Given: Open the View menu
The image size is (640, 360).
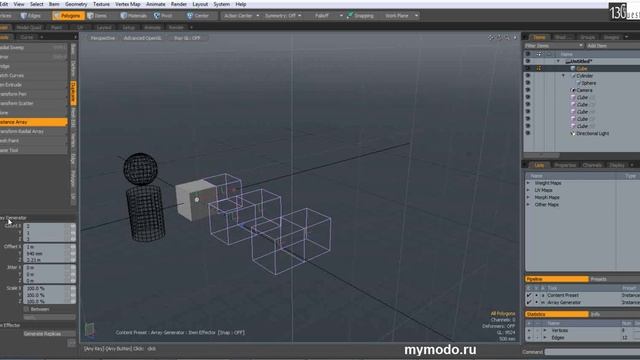Looking at the screenshot, I should [x=19, y=4].
